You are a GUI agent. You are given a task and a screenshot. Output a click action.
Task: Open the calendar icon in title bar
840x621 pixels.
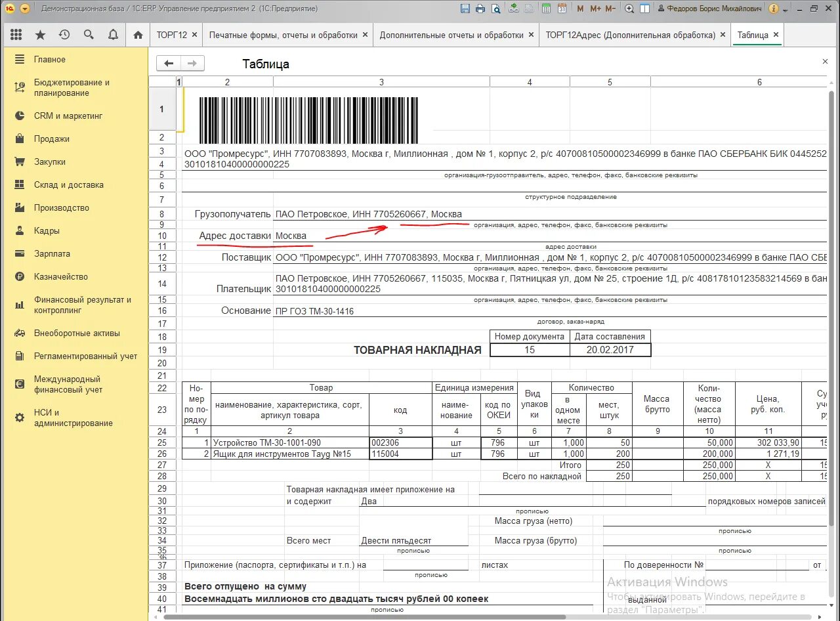[x=562, y=9]
